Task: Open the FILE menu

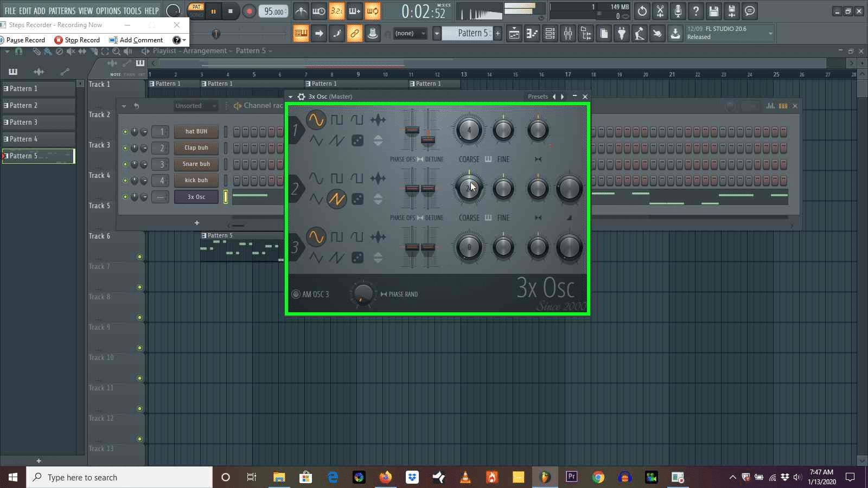Action: (x=10, y=11)
